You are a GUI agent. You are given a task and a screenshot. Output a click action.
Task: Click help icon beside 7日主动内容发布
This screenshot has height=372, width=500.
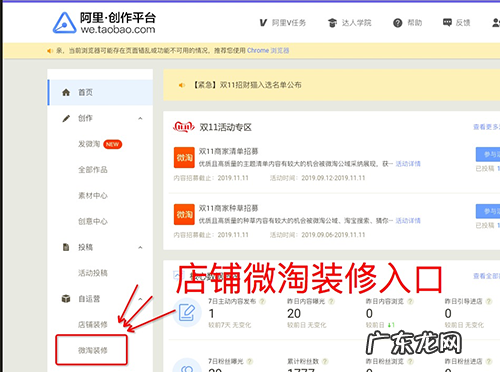(262, 301)
